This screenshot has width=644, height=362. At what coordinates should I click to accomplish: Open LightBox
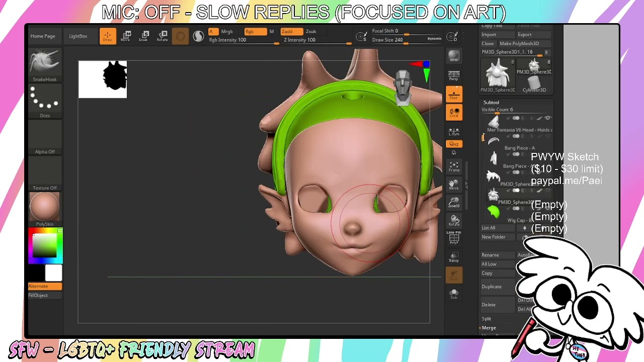tap(78, 36)
